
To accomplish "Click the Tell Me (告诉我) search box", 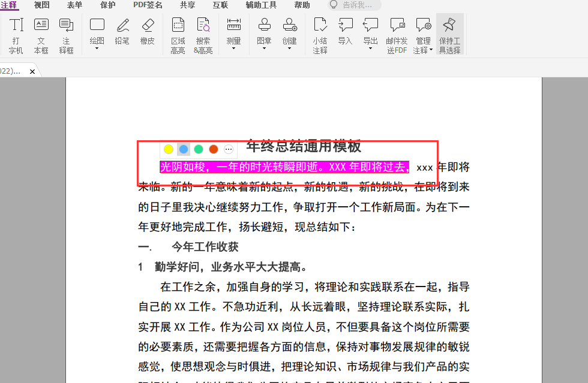I will point(354,5).
